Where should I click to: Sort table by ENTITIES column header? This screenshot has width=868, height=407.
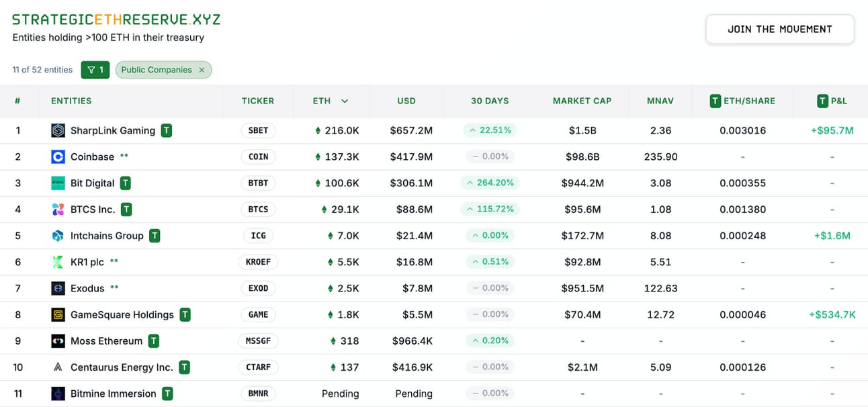point(71,101)
